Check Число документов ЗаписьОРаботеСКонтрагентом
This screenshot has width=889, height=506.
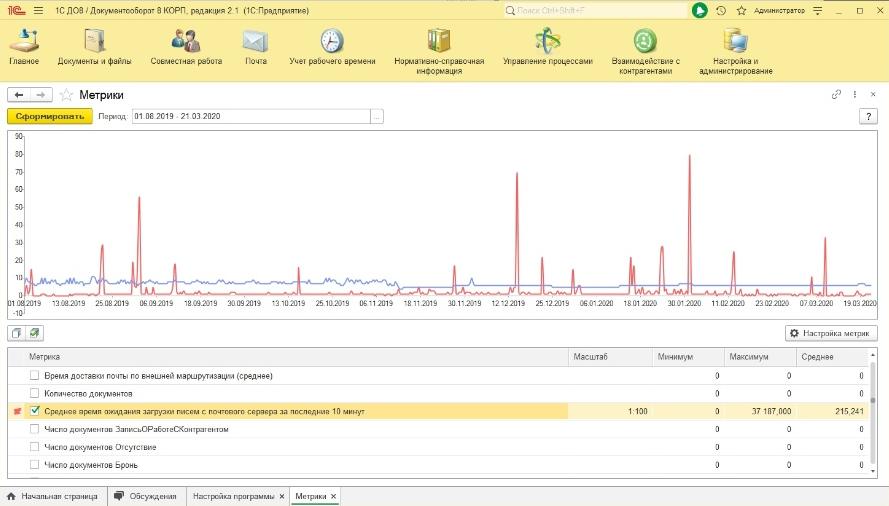[35, 429]
